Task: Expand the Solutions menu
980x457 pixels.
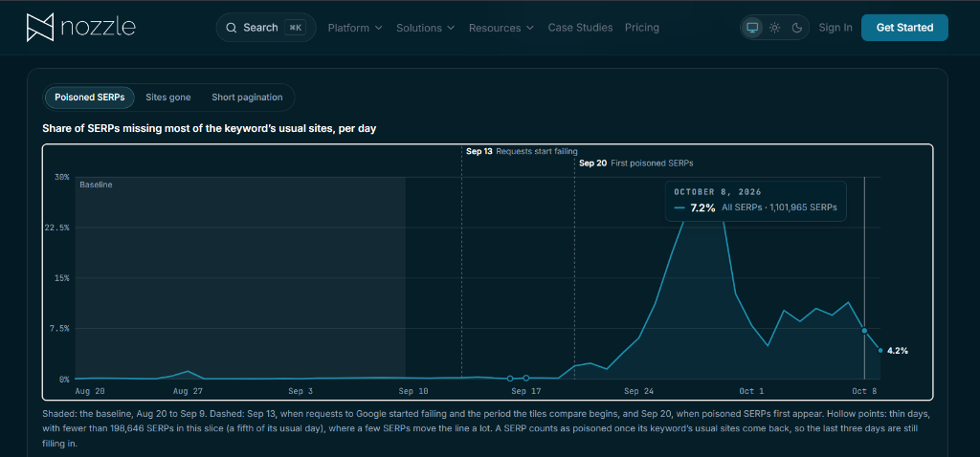Action: pyautogui.click(x=426, y=28)
